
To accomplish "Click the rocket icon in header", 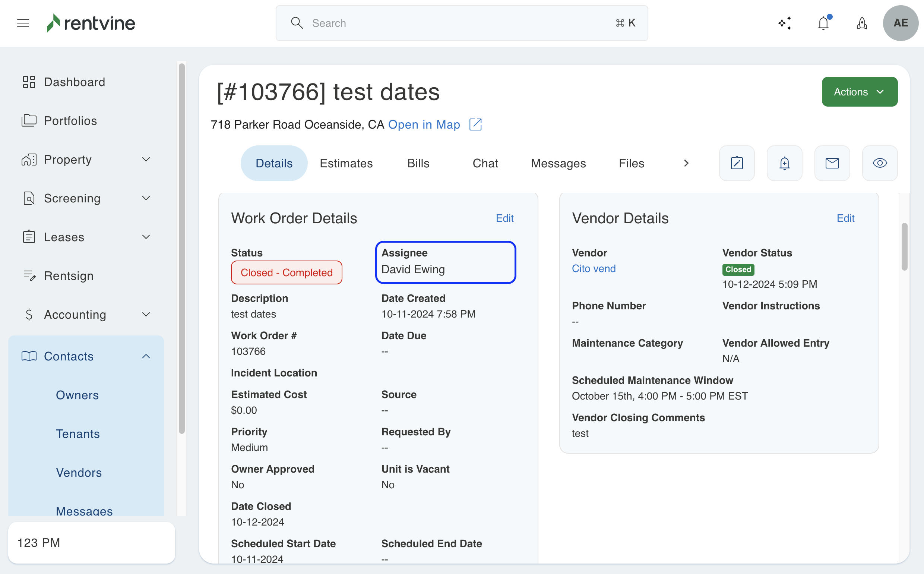I will click(862, 23).
